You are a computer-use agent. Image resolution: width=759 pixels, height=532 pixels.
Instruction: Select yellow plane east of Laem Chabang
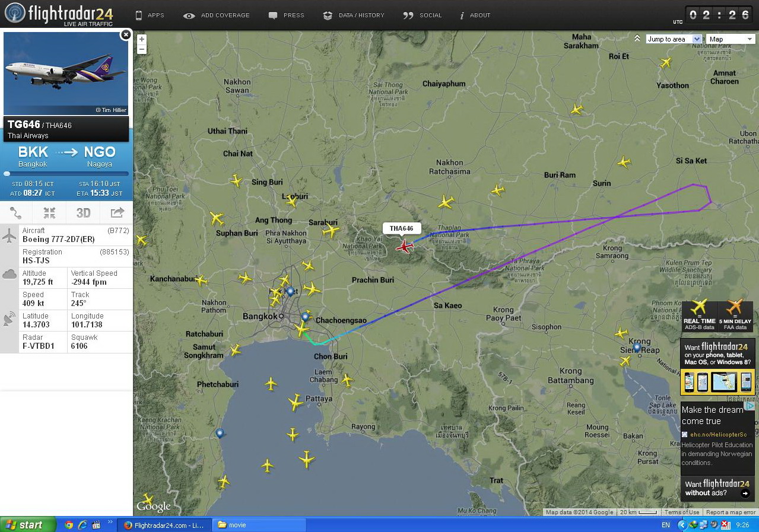pos(347,380)
